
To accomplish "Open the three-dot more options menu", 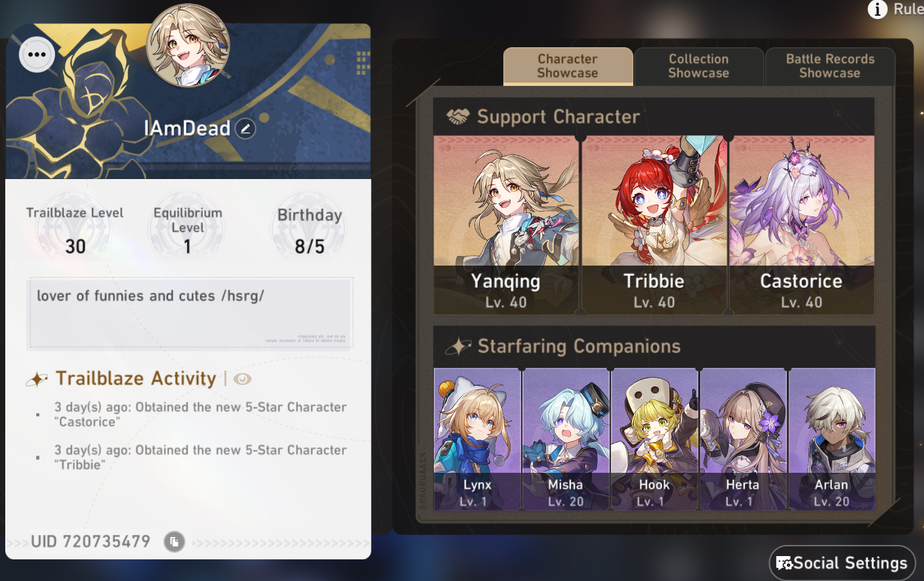I will [37, 54].
